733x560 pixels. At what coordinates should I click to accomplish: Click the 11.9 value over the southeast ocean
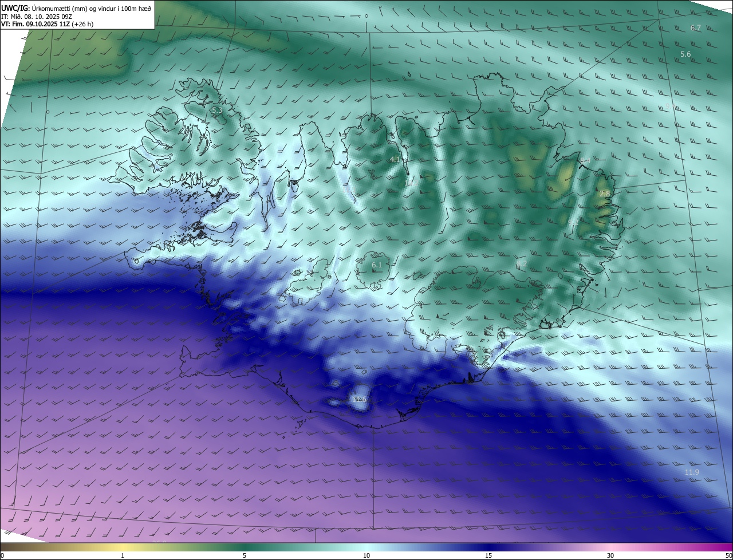pyautogui.click(x=692, y=472)
